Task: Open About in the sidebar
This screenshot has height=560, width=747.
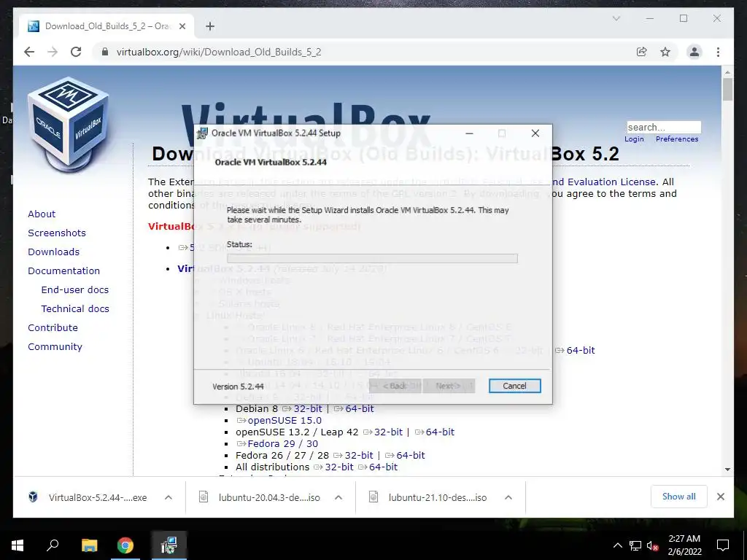Action: [42, 214]
